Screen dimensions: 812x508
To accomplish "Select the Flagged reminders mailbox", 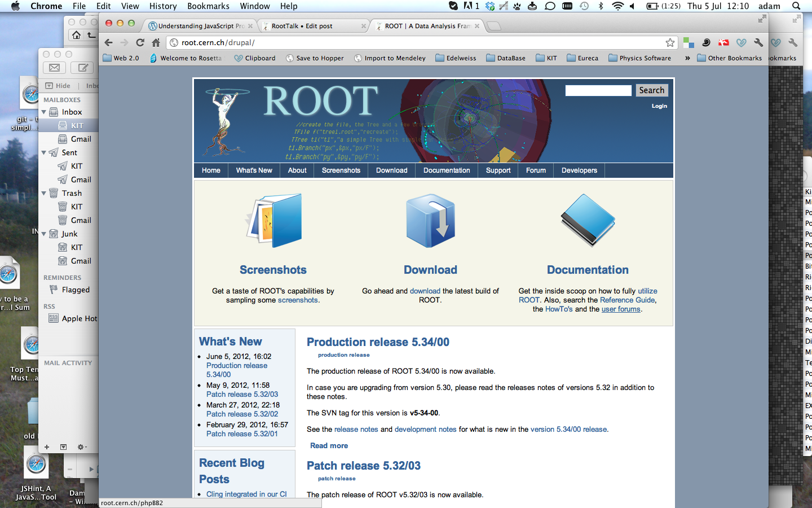I will coord(76,290).
